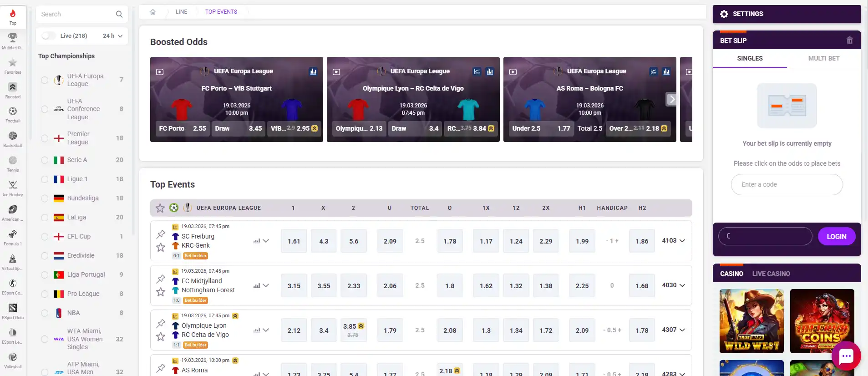Select Ice Hockey in the sports sidebar
This screenshot has width=868, height=376.
(x=13, y=188)
